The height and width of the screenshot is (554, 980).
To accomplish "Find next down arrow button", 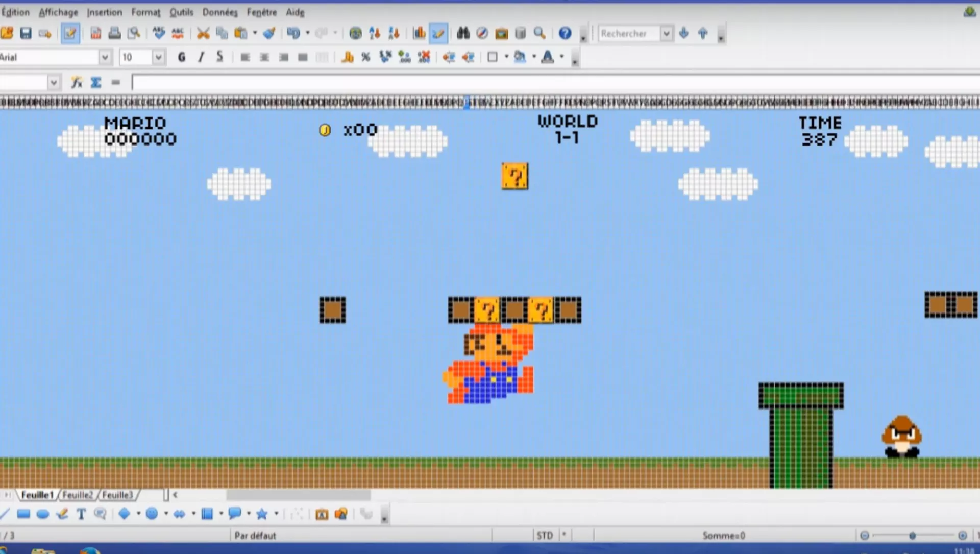I will pyautogui.click(x=684, y=34).
